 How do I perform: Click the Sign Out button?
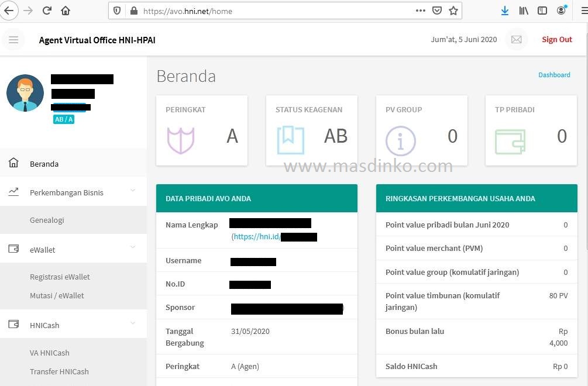click(556, 39)
